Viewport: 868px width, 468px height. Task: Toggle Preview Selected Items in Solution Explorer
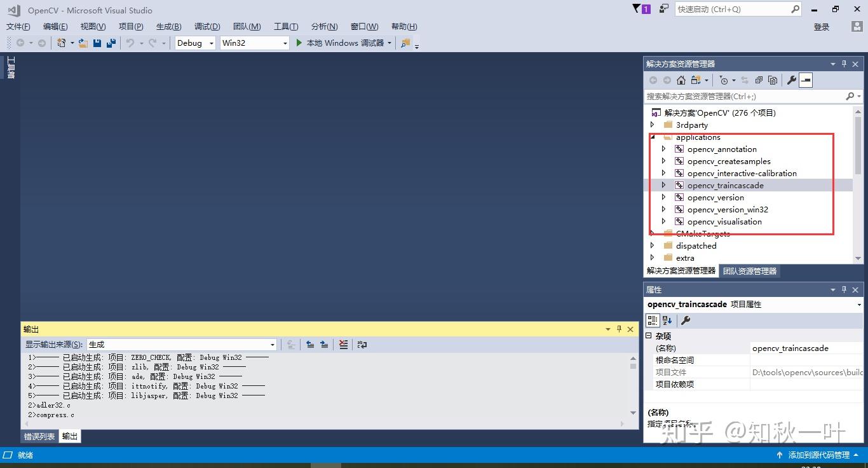(x=806, y=80)
